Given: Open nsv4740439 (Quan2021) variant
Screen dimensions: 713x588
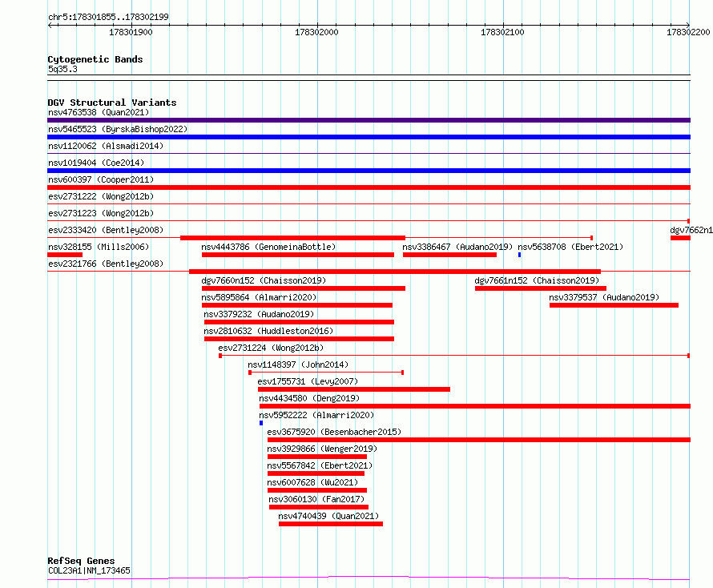Looking at the screenshot, I should (x=328, y=516).
